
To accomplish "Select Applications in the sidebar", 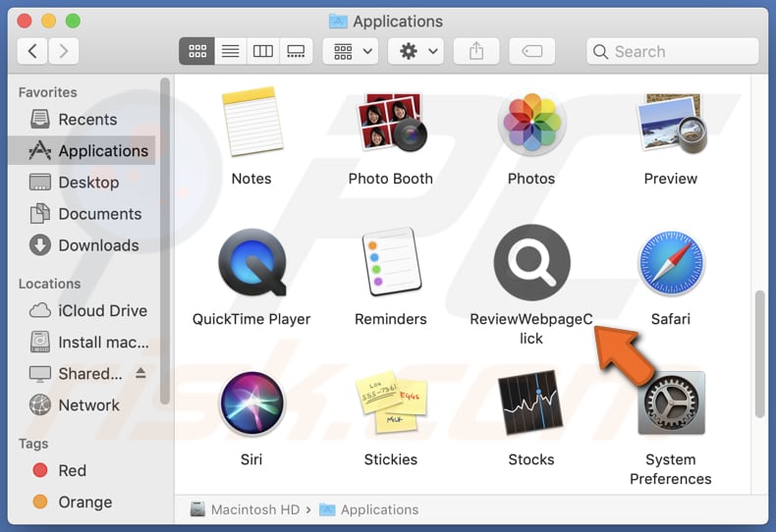I will click(x=82, y=150).
